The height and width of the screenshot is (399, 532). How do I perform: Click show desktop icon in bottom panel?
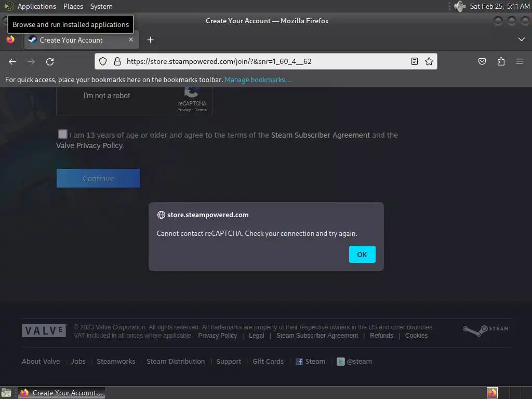click(6, 393)
